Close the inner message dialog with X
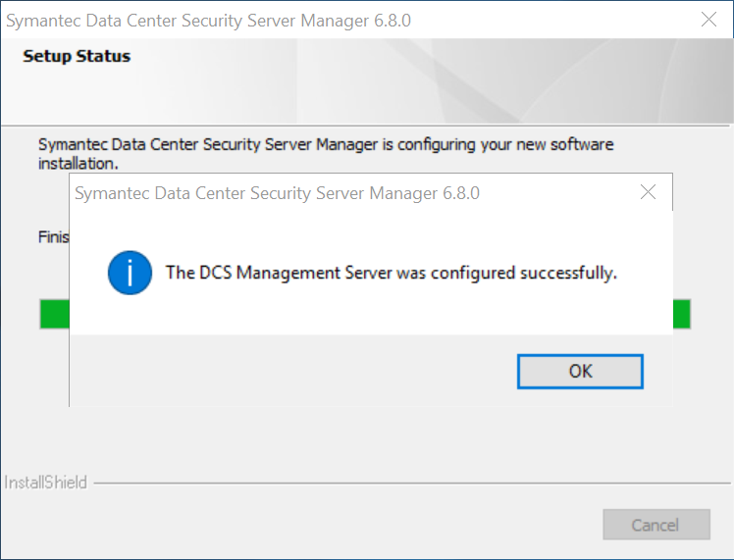 coord(648,192)
